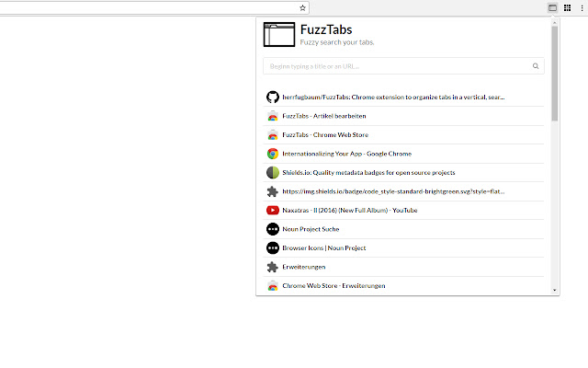
Task: Open Chrome's three-dot menu
Action: point(582,8)
